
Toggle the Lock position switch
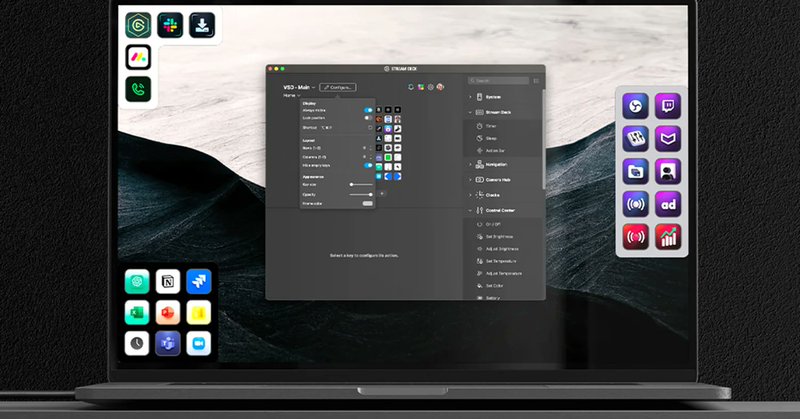pyautogui.click(x=368, y=118)
